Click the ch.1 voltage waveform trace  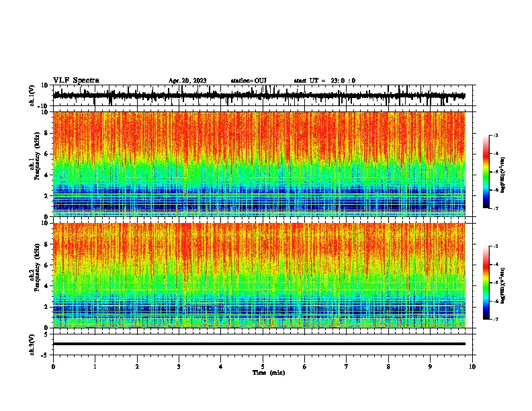point(259,96)
